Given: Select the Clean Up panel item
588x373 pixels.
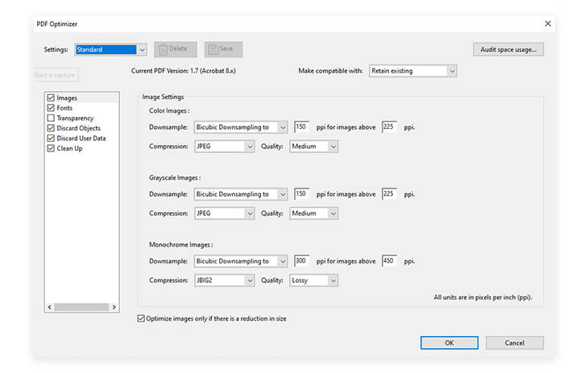Looking at the screenshot, I should coord(69,148).
